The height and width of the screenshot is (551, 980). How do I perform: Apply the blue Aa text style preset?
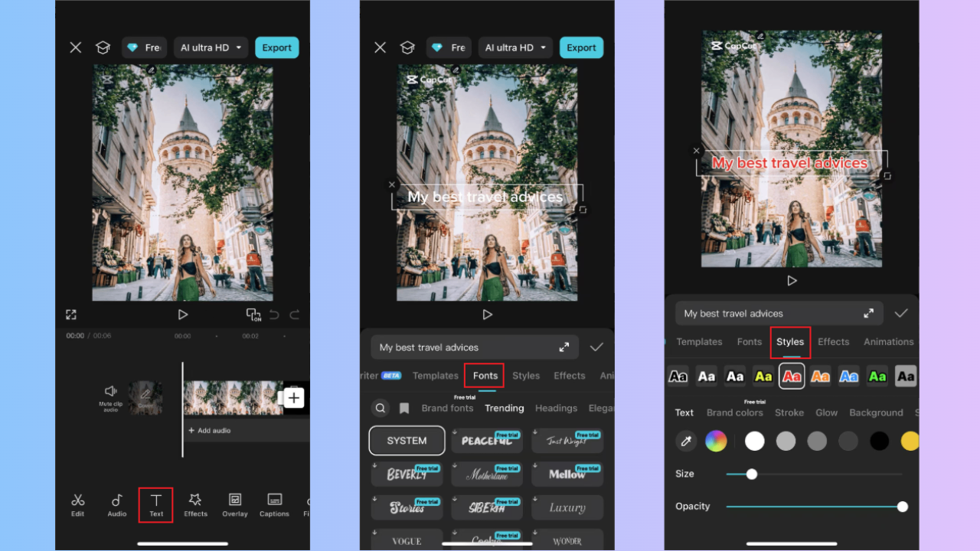click(x=848, y=376)
